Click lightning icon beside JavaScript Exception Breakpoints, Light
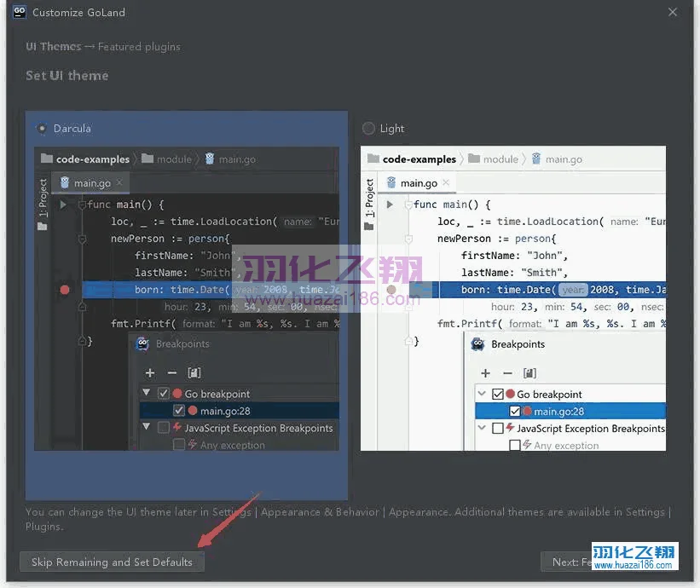This screenshot has width=700, height=588. click(x=510, y=428)
